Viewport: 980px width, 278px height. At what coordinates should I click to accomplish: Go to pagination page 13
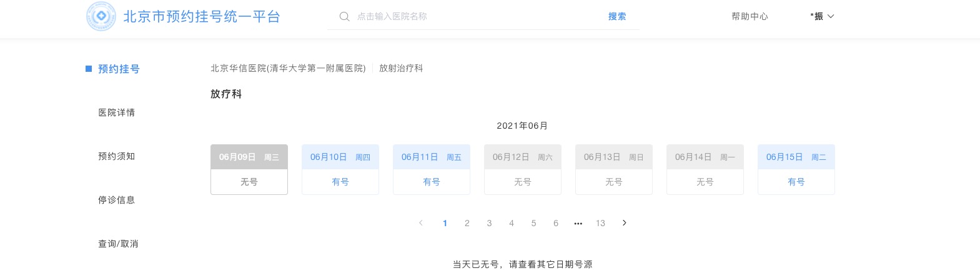600,223
